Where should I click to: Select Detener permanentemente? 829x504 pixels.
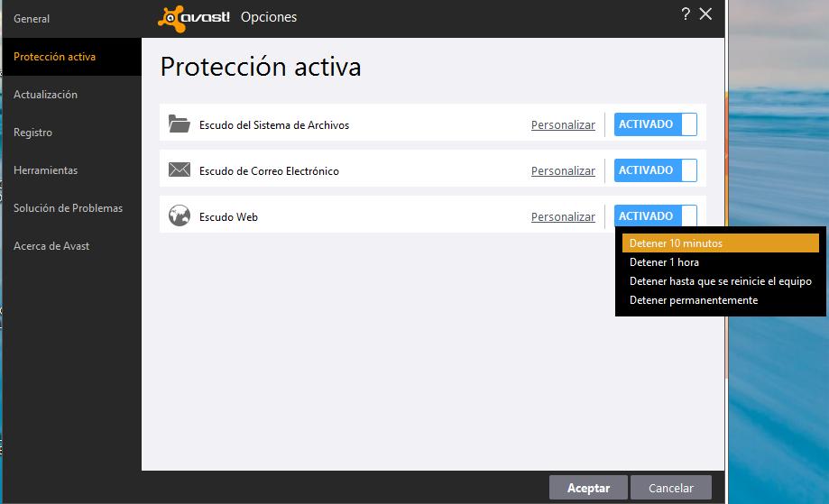tap(721, 300)
